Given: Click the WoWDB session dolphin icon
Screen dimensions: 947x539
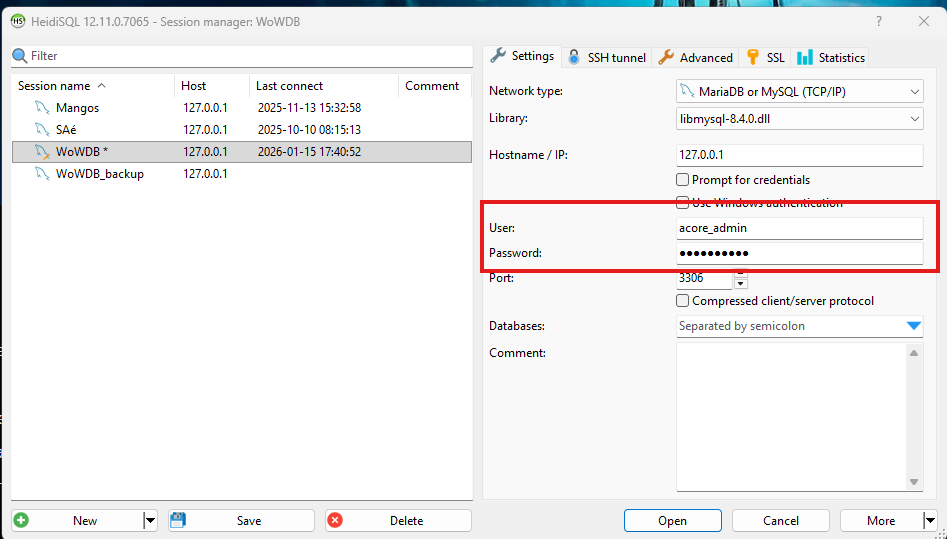Looking at the screenshot, I should click(42, 152).
